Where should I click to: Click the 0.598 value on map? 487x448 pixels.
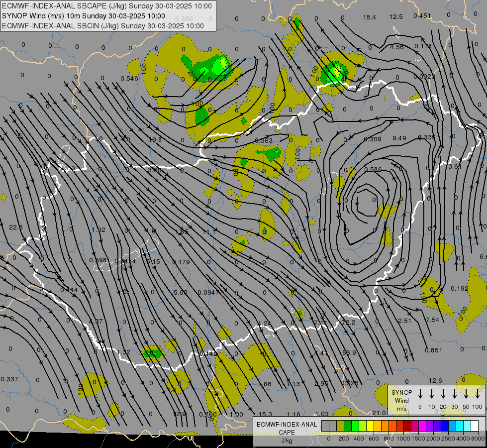(x=98, y=260)
